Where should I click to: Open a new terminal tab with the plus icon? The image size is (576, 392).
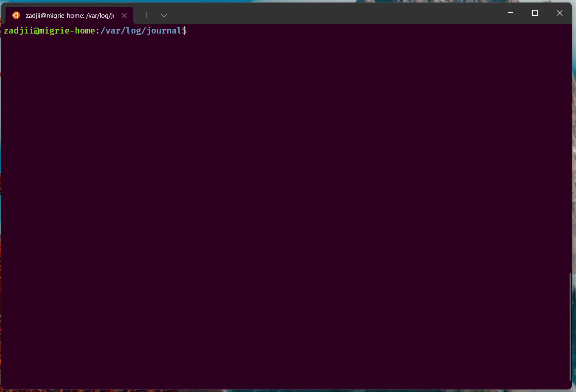(146, 15)
